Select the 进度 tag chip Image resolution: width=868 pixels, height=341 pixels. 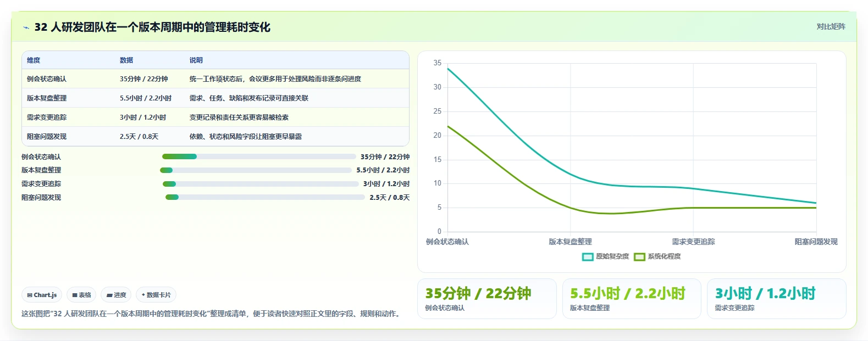click(116, 295)
